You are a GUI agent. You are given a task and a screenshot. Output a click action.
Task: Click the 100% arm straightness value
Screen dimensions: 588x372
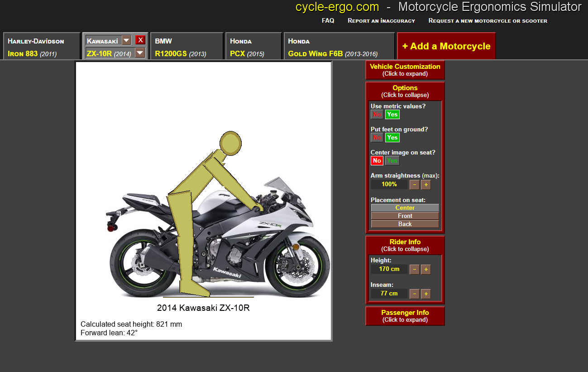389,184
